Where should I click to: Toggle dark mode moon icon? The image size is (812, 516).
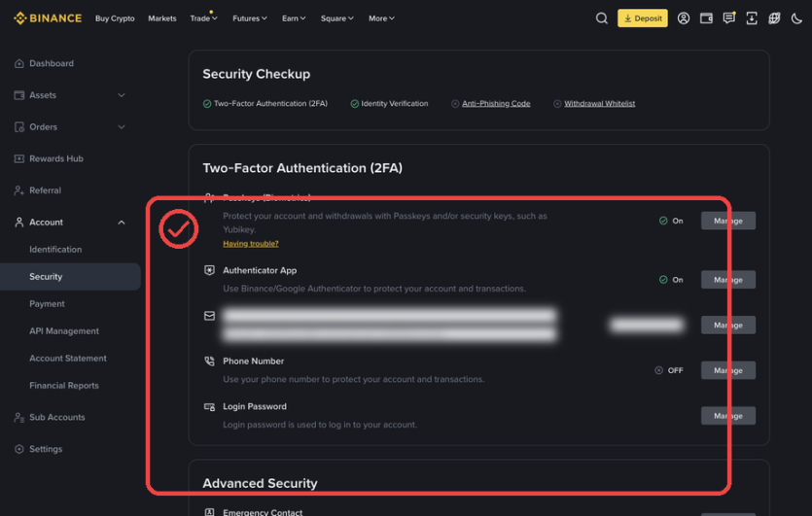796,18
